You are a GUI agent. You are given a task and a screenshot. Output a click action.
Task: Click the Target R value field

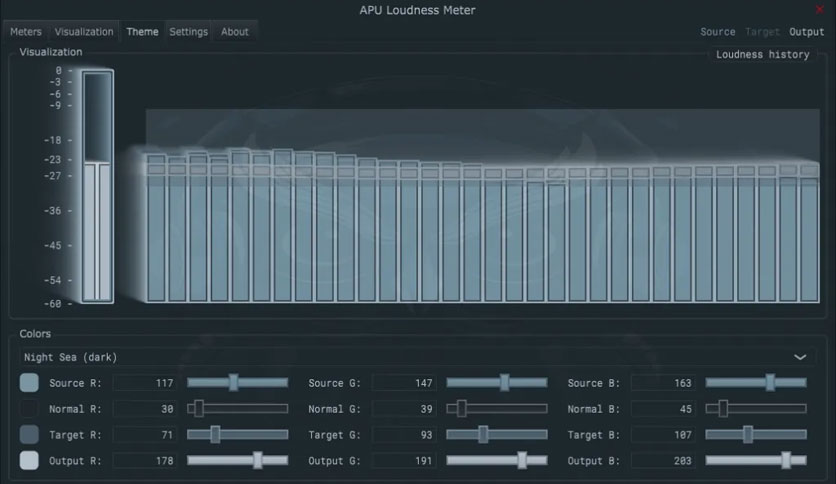coord(145,435)
